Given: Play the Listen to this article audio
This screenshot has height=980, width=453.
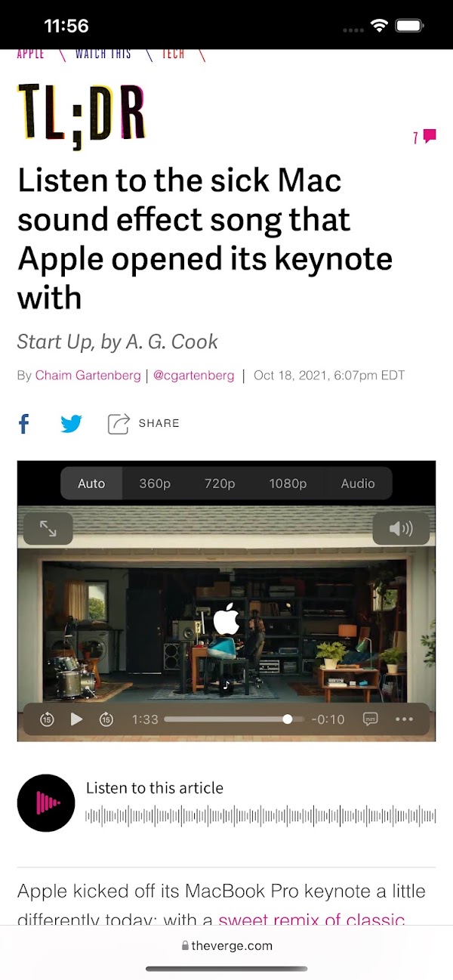Looking at the screenshot, I should point(46,802).
